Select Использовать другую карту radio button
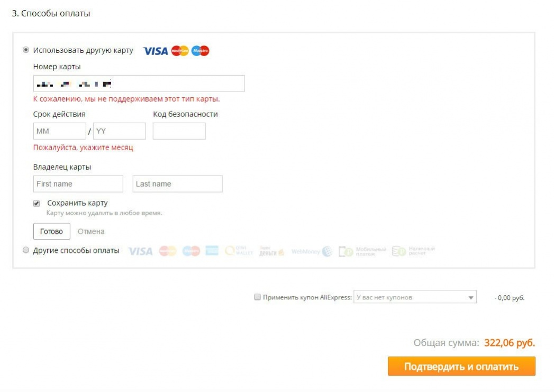Image resolution: width=554 pixels, height=392 pixels. tap(26, 50)
